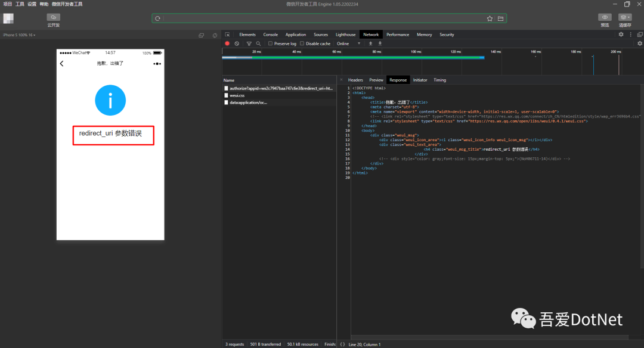Click inside the address bar field
644x348 pixels.
click(x=322, y=18)
